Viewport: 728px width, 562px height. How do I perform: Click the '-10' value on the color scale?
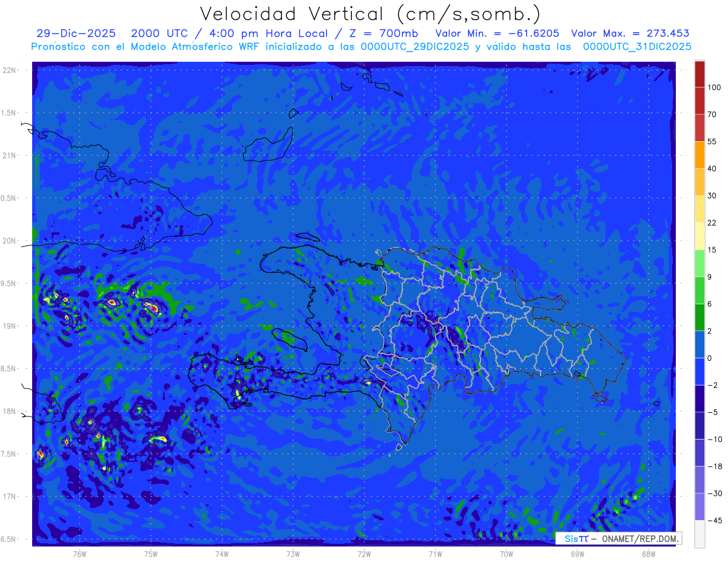point(714,439)
